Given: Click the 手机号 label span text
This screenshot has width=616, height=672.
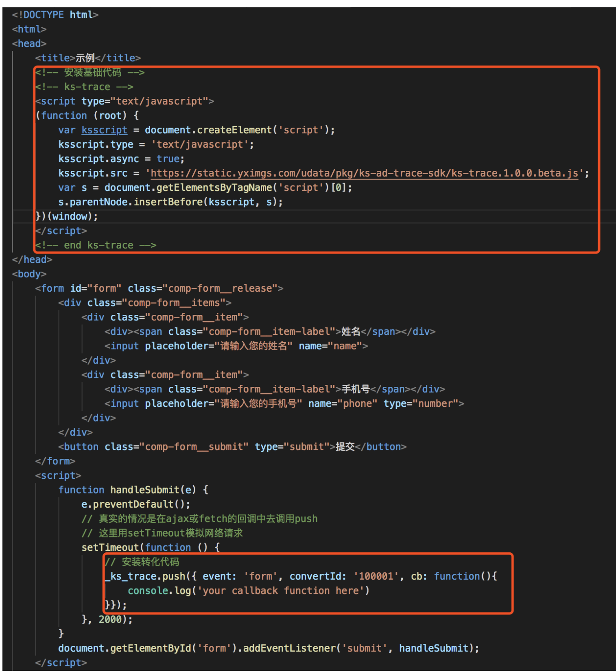Looking at the screenshot, I should coord(355,389).
